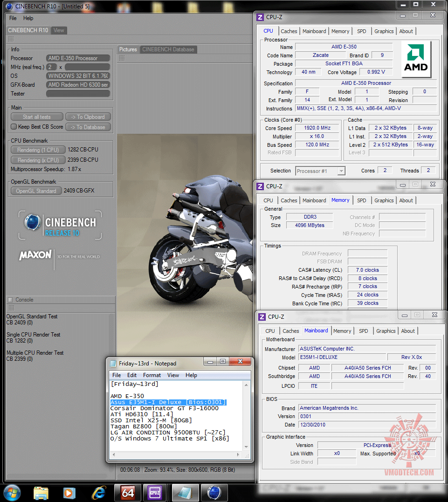
Task: Click the rendered motorcycle picture
Action: pos(185,245)
